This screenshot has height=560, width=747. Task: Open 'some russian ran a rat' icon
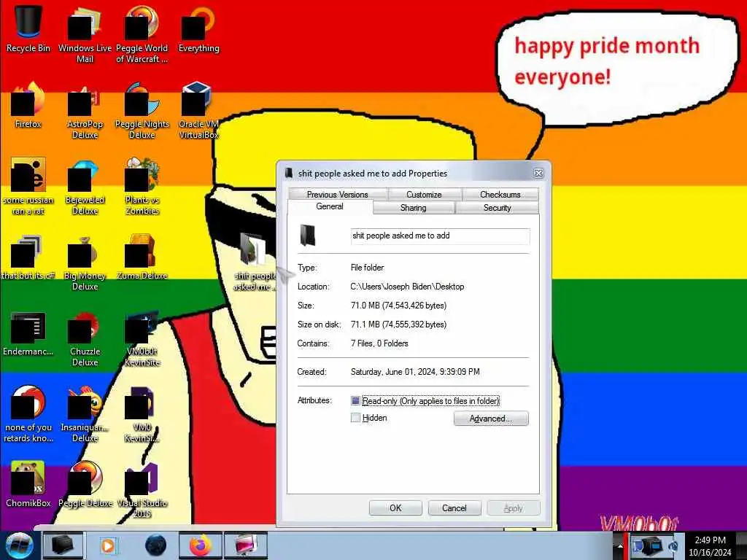[x=28, y=186]
